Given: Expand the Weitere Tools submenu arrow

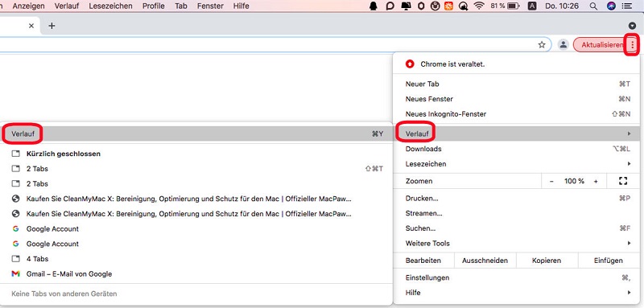Looking at the screenshot, I should click(630, 243).
